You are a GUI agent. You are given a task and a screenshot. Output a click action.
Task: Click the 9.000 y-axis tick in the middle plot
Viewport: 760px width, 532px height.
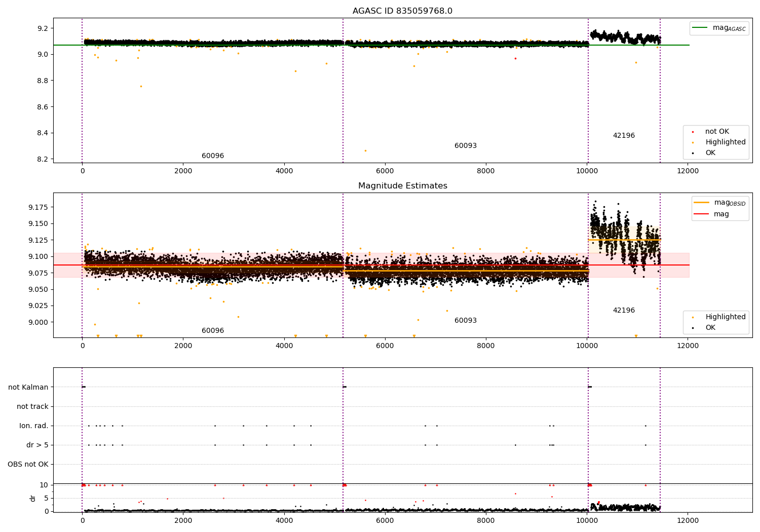(39, 322)
